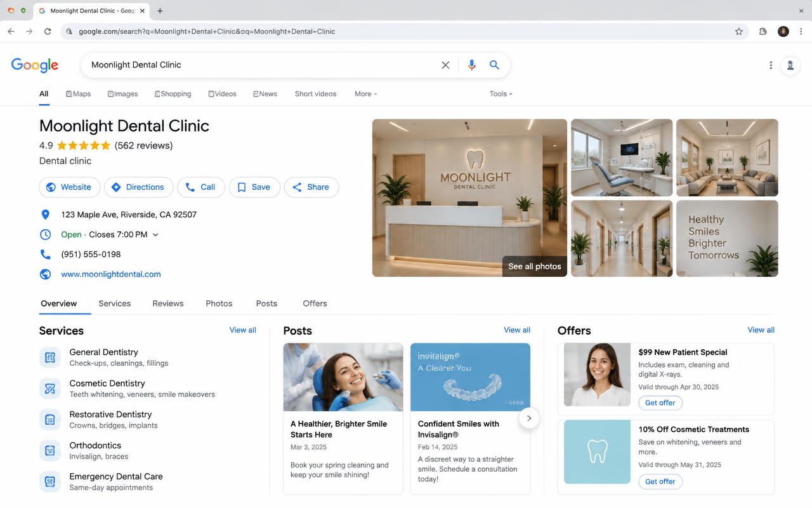Open the Chrome profile avatar
The width and height of the screenshot is (812, 508).
pos(783,31)
